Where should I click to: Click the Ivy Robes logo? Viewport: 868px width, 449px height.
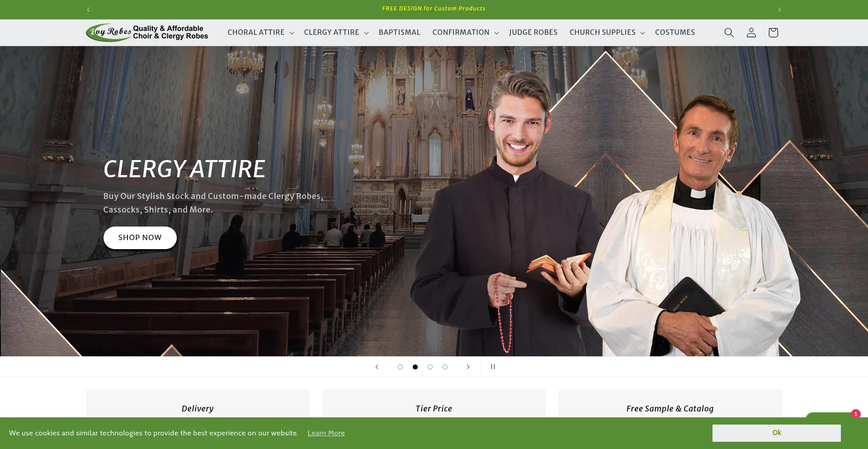tap(147, 32)
